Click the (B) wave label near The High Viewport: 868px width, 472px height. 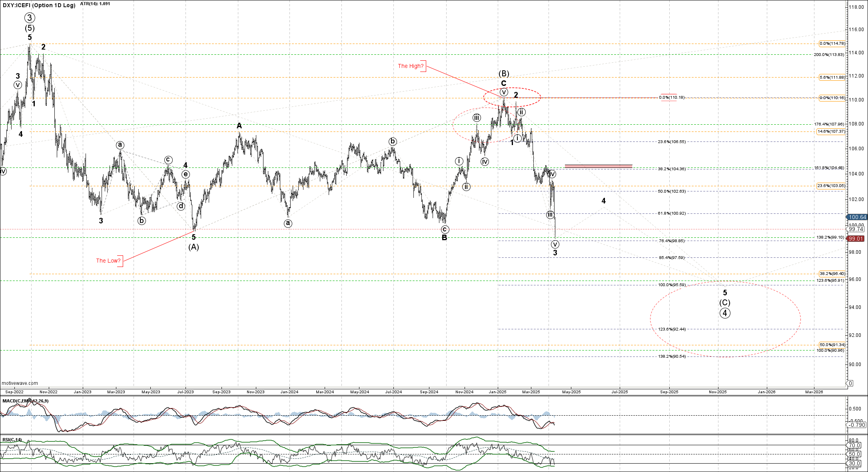(x=504, y=74)
